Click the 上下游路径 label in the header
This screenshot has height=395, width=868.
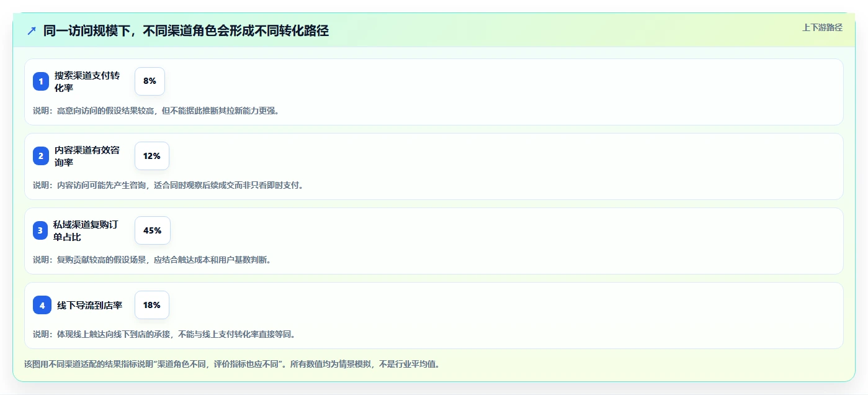[x=822, y=27]
